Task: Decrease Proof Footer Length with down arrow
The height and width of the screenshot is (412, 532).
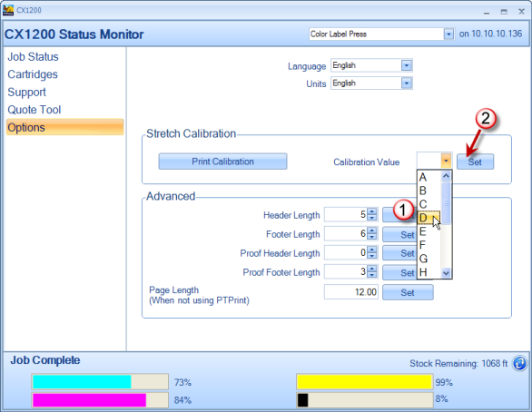Action: coord(372,274)
